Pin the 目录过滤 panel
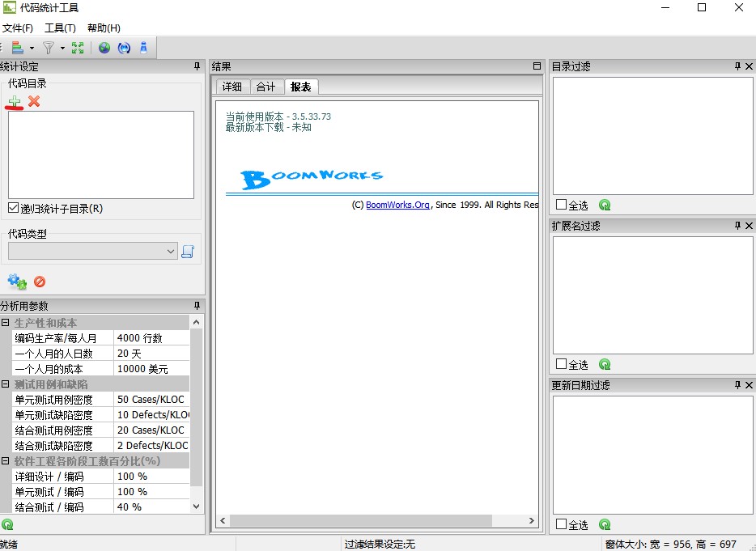756x551 pixels. (737, 66)
